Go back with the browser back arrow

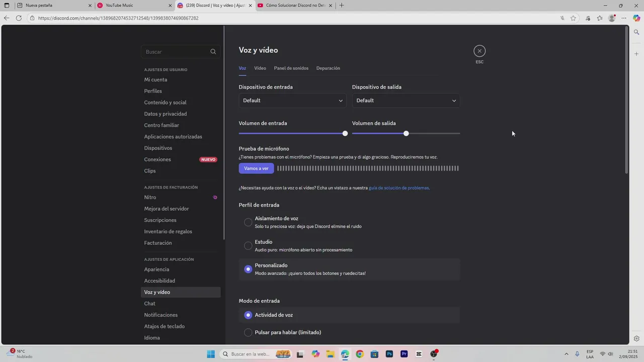click(x=6, y=18)
